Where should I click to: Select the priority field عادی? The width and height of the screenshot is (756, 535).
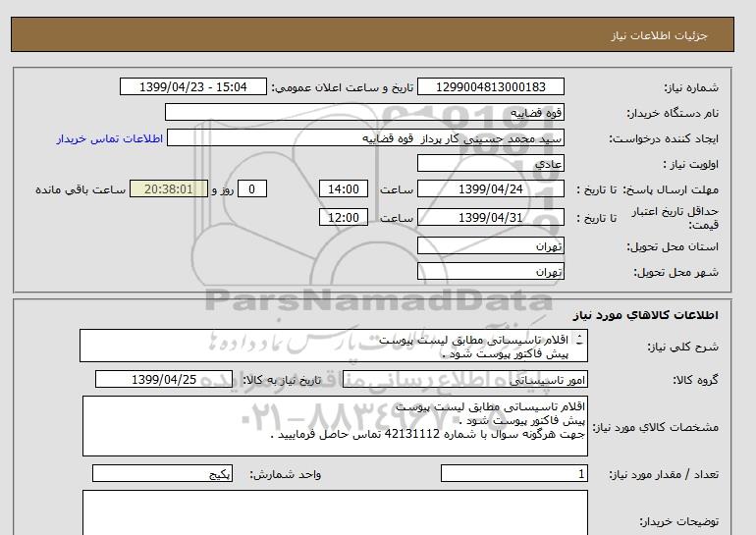click(x=490, y=164)
